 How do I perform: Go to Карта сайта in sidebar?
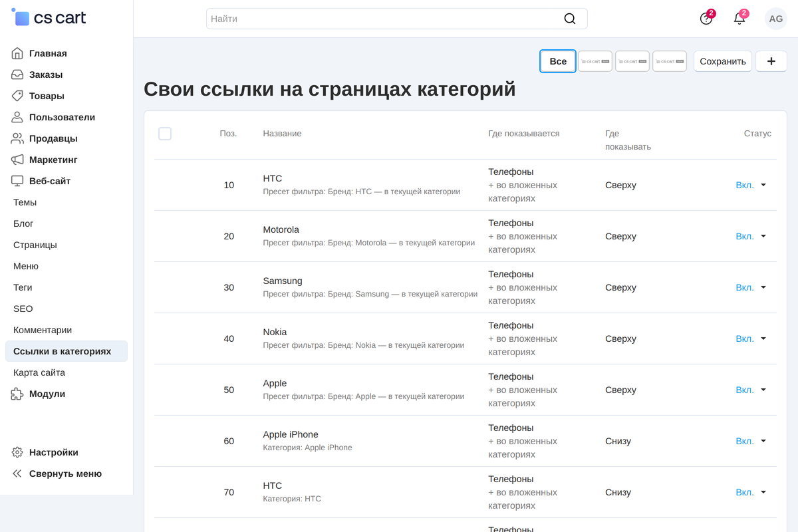click(x=39, y=372)
